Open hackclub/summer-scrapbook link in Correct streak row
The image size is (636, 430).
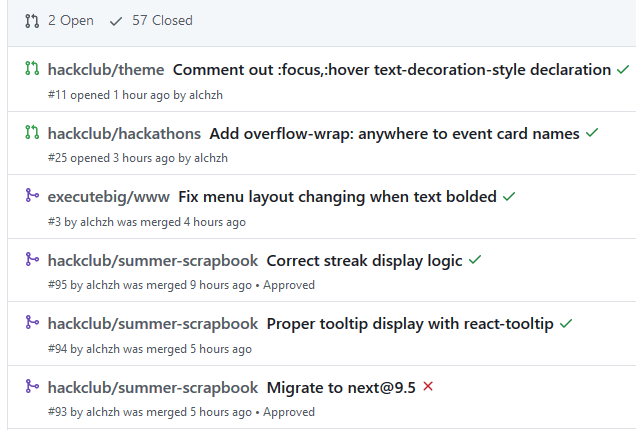153,260
